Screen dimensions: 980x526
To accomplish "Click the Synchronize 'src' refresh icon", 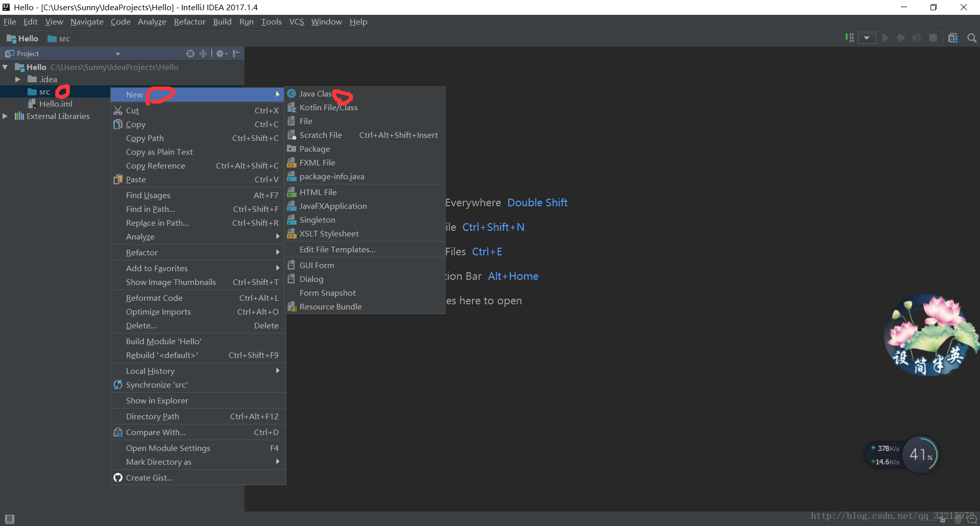I will click(118, 385).
